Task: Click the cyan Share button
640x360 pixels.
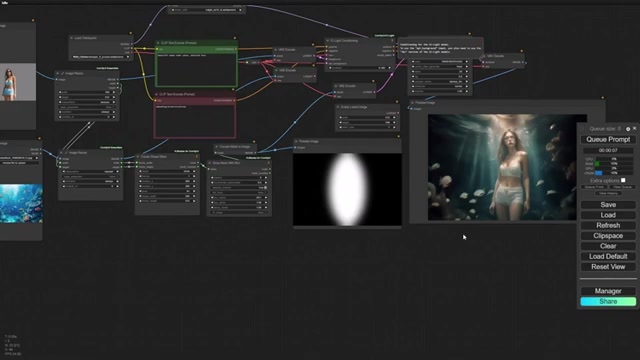Action: point(608,302)
